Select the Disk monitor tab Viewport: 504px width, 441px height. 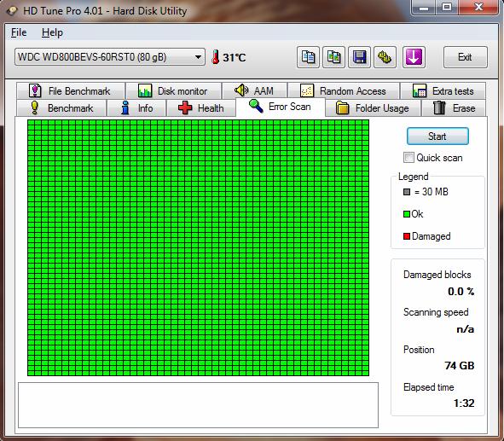[173, 91]
